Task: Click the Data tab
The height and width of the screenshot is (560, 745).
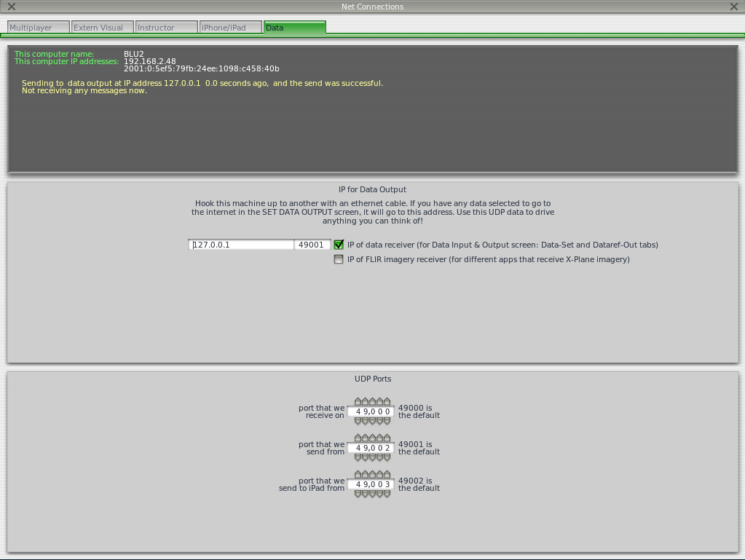Action: coord(294,28)
